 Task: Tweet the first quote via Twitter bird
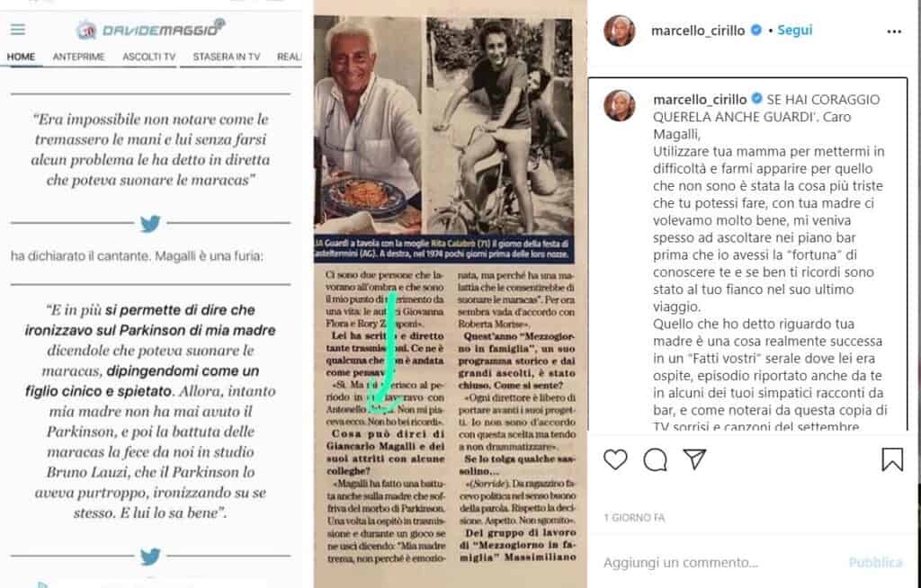(150, 223)
